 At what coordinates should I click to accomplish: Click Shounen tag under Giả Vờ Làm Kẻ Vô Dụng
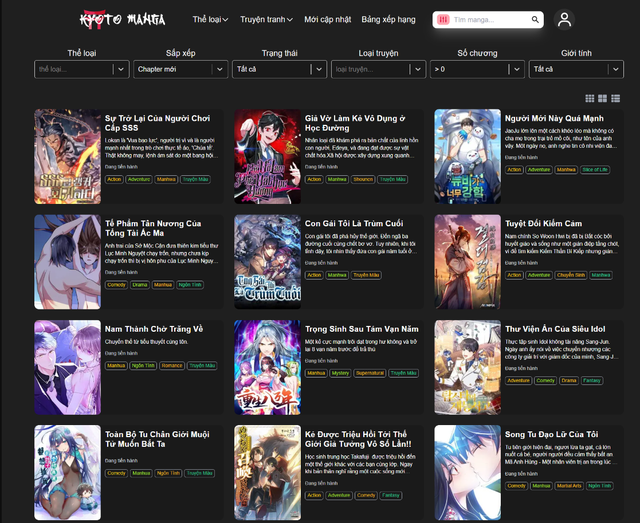[x=363, y=179]
